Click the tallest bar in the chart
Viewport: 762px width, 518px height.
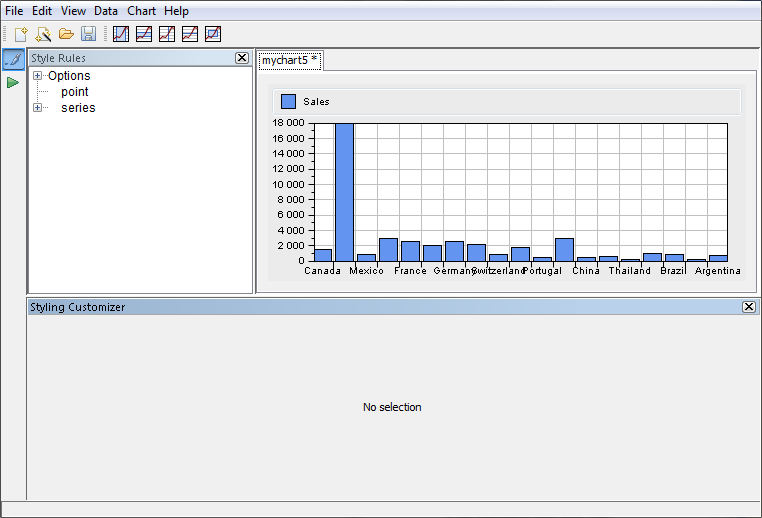click(x=344, y=190)
